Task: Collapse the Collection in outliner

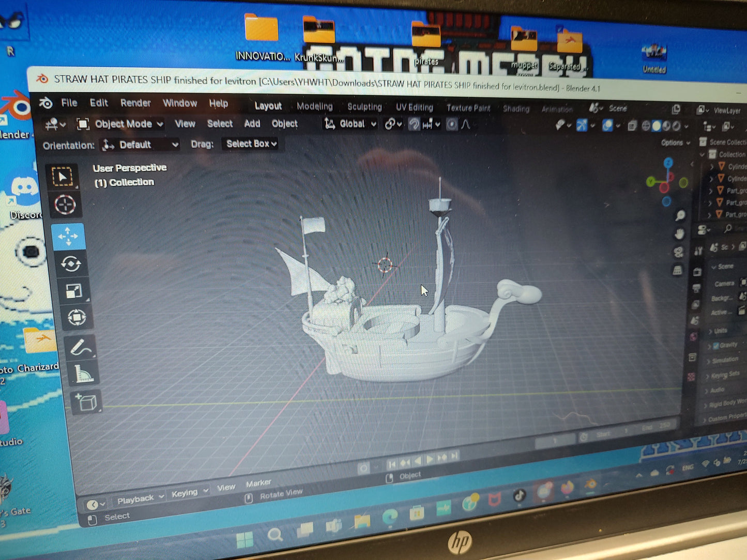Action: pos(702,154)
